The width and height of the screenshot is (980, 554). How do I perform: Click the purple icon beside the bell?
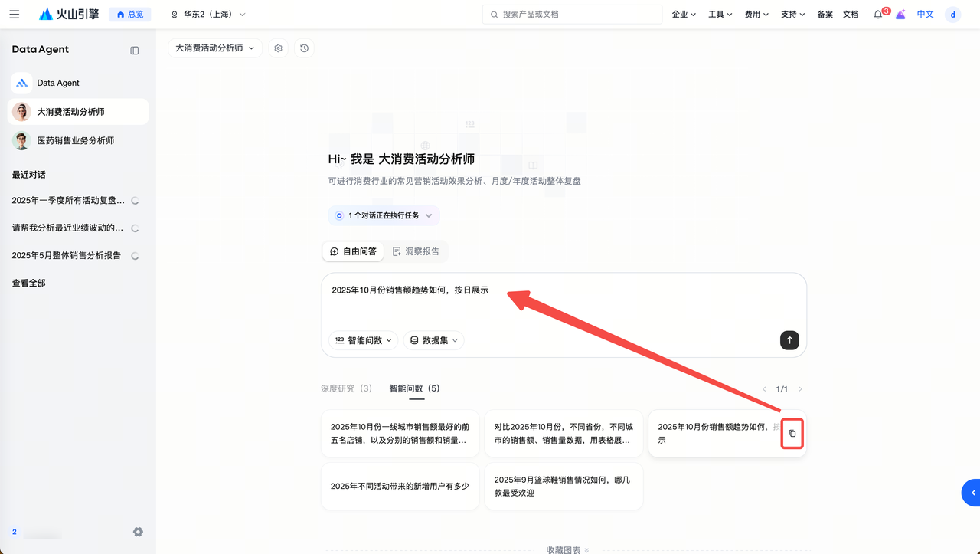pyautogui.click(x=900, y=15)
